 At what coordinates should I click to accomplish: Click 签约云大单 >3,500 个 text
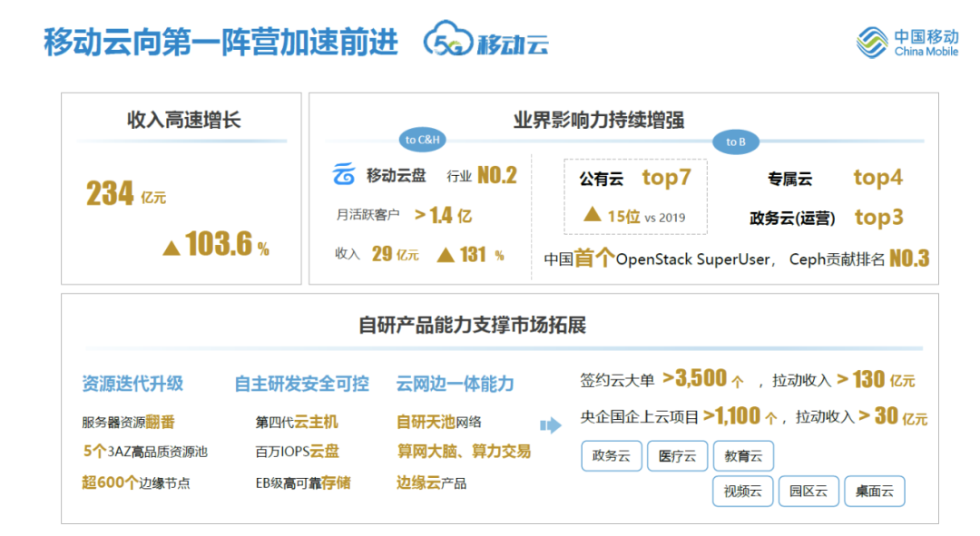point(661,379)
